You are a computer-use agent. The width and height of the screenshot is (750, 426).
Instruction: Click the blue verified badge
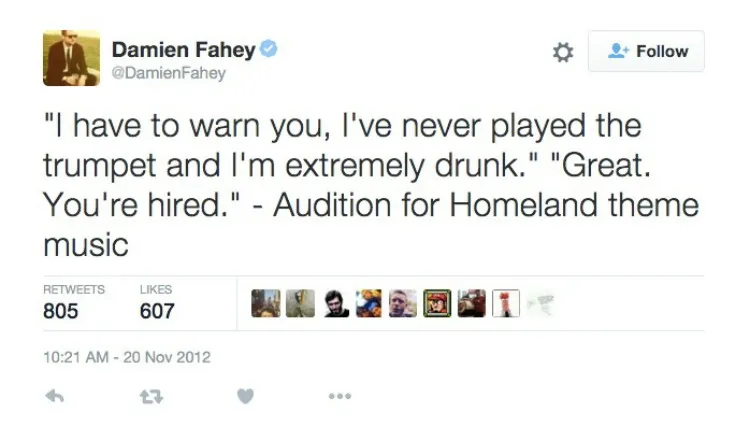tap(269, 49)
